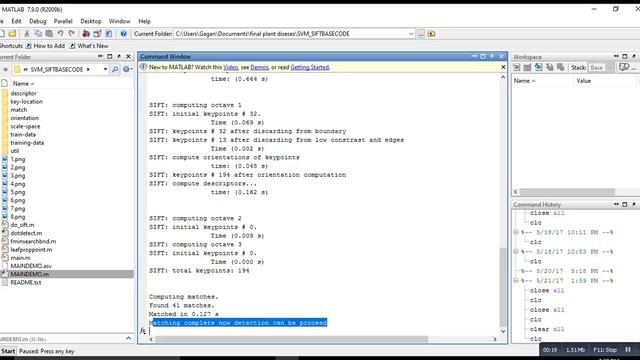Screen dimensions: 640x360
Task: Undock the Current Folder panel
Action: click(x=119, y=56)
